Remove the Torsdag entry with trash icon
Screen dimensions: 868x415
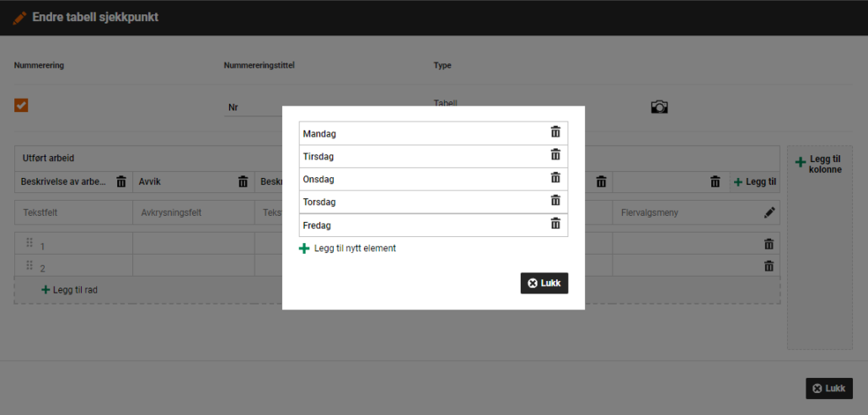coord(555,201)
